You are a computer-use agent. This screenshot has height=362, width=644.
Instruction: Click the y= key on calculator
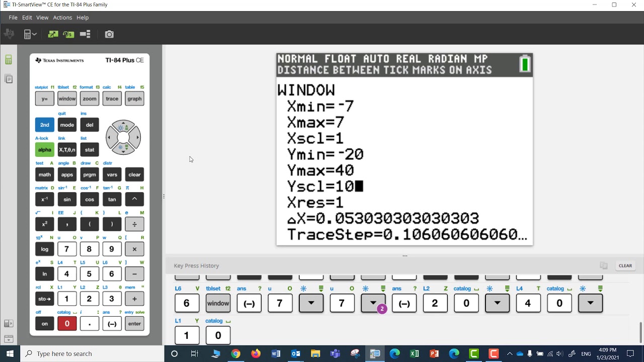pos(45,99)
